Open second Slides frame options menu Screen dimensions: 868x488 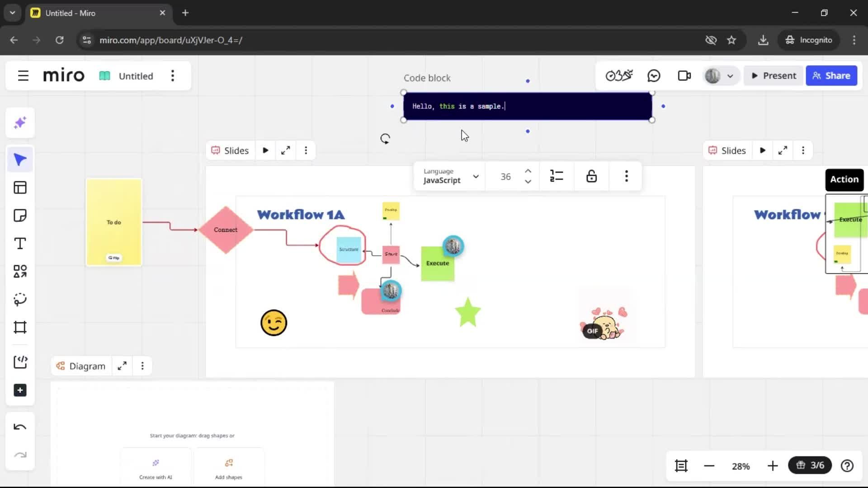point(803,150)
